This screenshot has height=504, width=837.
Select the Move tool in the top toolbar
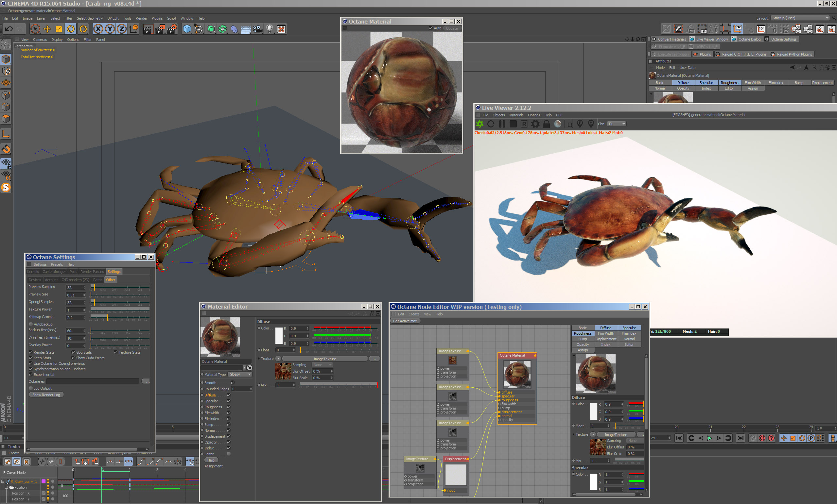tap(47, 29)
